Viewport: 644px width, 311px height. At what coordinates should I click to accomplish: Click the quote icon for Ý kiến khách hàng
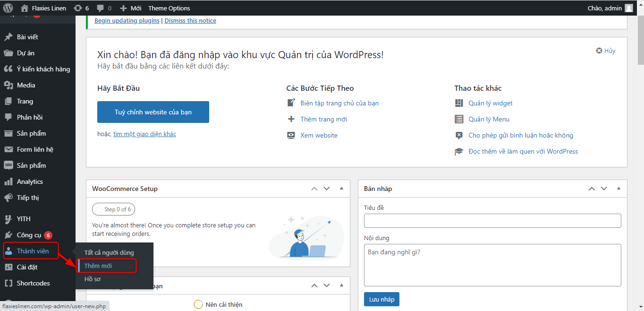pos(8,69)
